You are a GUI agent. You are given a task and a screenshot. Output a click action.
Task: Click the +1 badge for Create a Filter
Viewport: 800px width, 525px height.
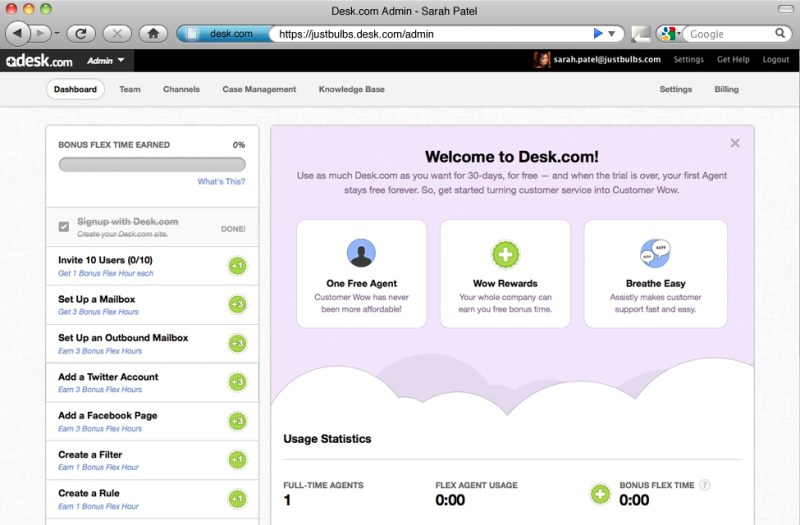tap(237, 460)
